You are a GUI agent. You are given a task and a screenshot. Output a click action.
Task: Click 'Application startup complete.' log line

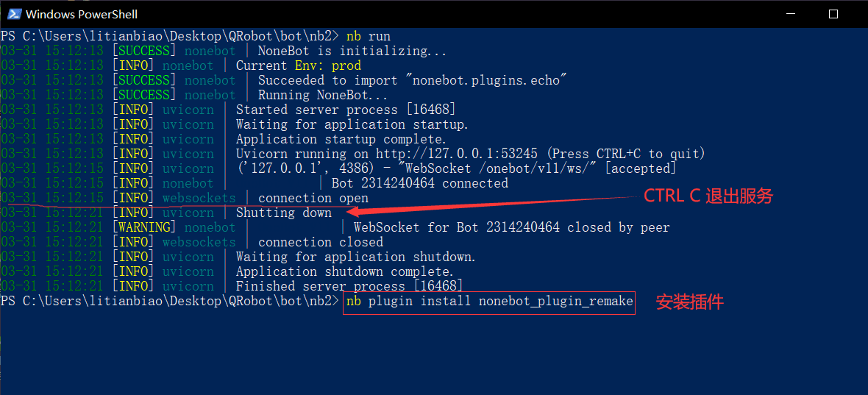(x=341, y=140)
